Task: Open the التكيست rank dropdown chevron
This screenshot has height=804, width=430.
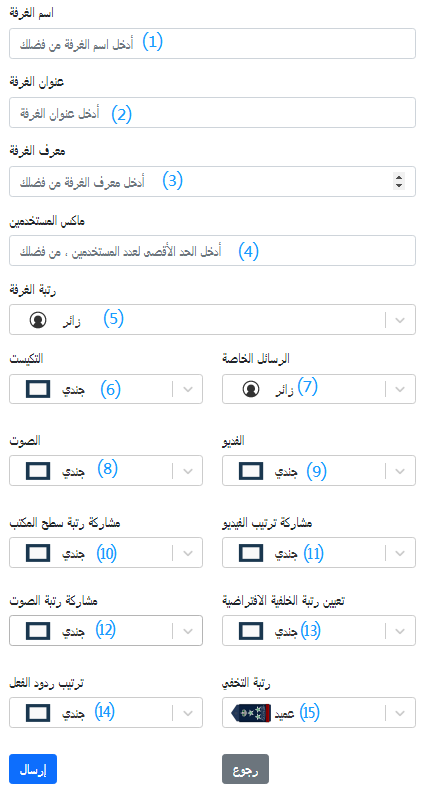Action: click(x=188, y=389)
